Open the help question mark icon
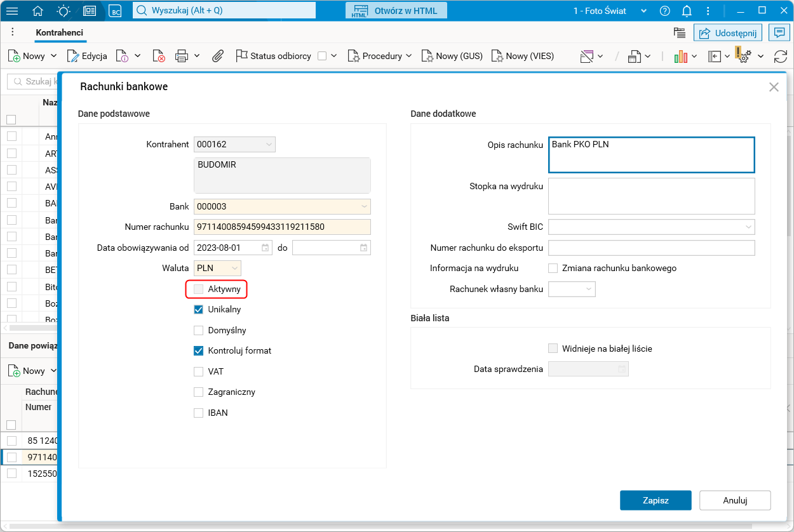 coord(665,11)
